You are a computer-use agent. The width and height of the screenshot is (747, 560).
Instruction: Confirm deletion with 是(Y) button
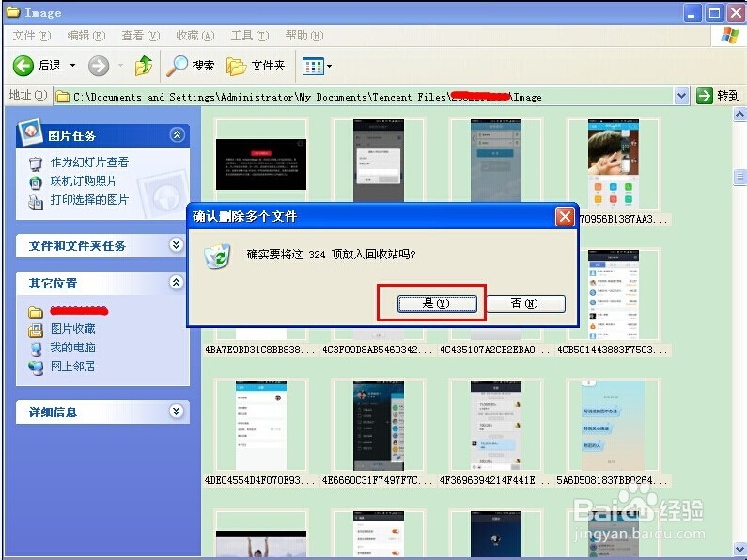pos(437,303)
